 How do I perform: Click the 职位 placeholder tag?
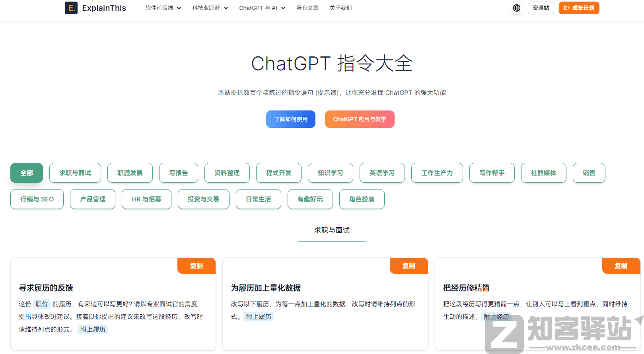coord(42,304)
